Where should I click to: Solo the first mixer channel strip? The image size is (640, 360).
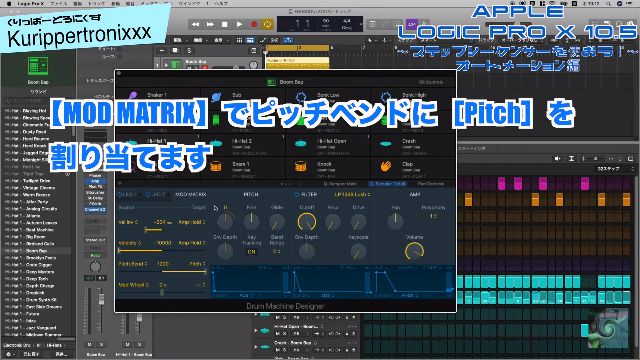coord(101,344)
